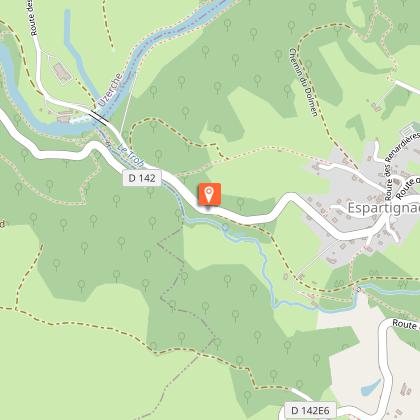Click the Uzerche river label
The width and height of the screenshot is (420, 420).
point(111,89)
